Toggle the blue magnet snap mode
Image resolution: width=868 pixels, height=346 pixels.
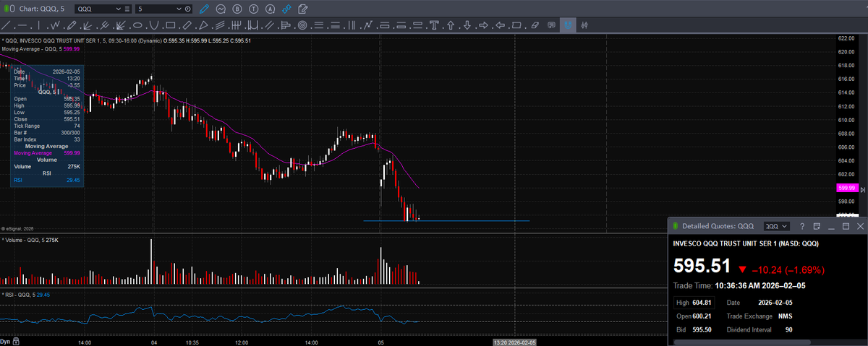(x=568, y=25)
